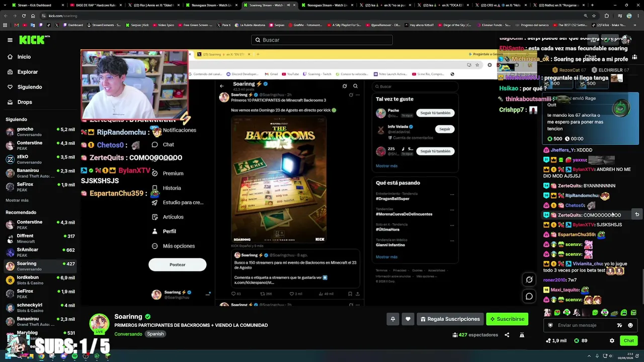The image size is (644, 362).
Task: Open the Conversando category link
Action: [128, 334]
